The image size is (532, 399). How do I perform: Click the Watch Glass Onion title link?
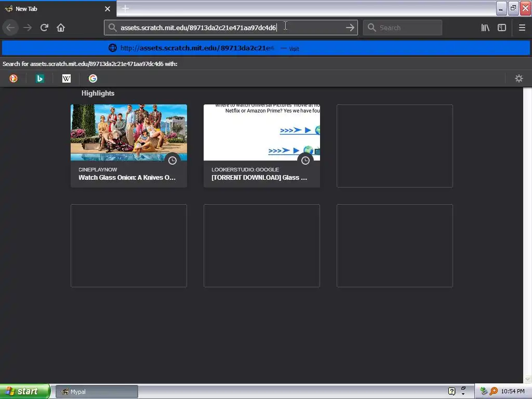[127, 178]
